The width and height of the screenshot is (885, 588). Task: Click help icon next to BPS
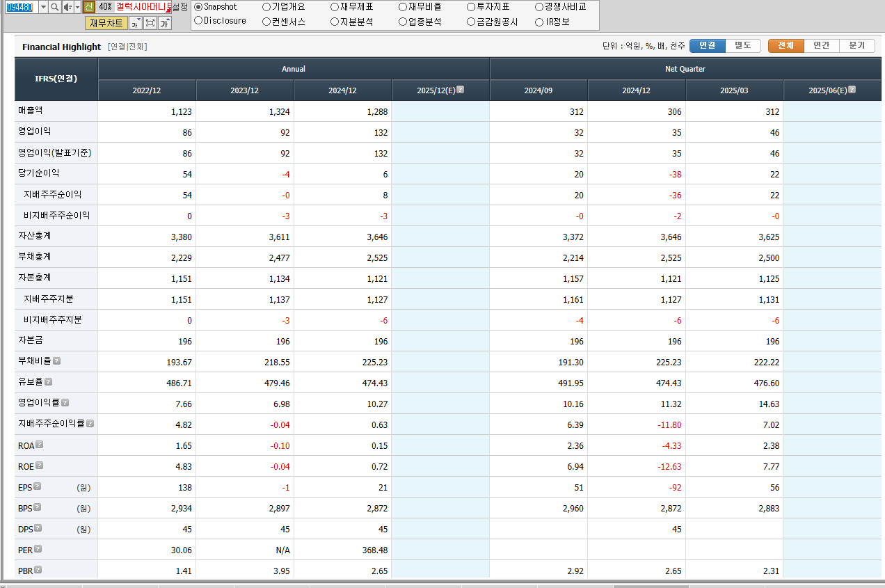[38, 507]
